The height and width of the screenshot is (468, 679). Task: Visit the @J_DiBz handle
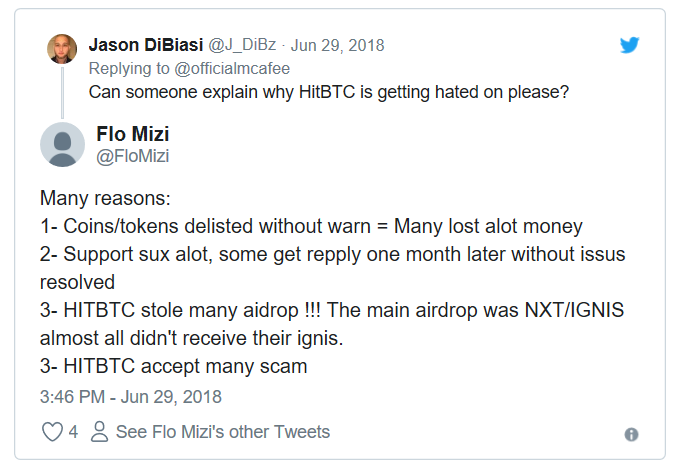pyautogui.click(x=239, y=45)
